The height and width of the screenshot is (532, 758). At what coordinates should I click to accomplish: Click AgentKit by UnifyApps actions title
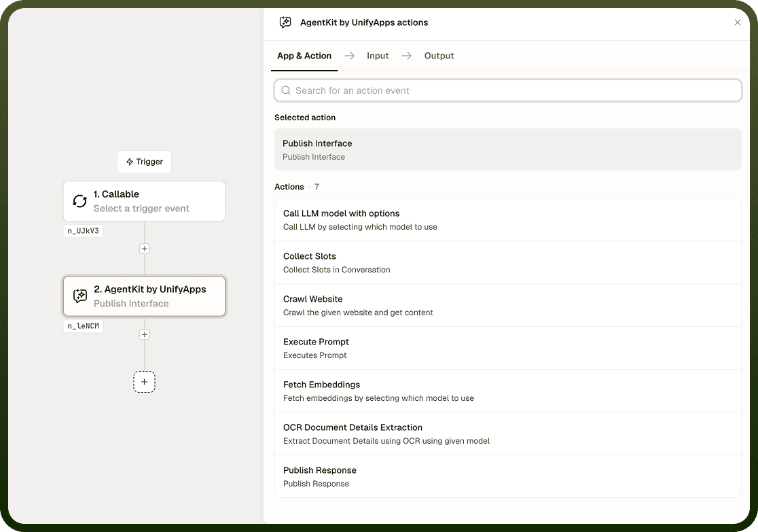pos(364,22)
